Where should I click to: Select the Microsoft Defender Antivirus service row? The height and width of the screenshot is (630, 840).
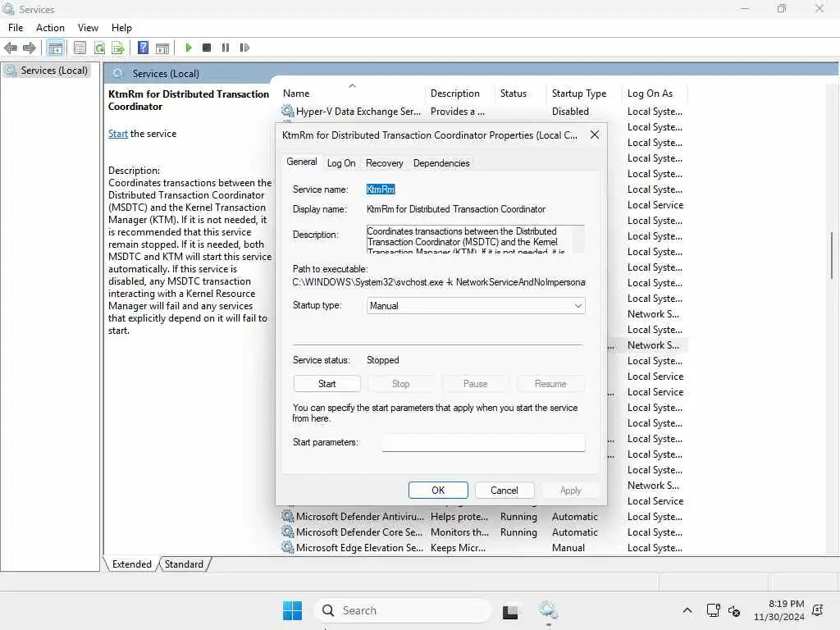482,517
